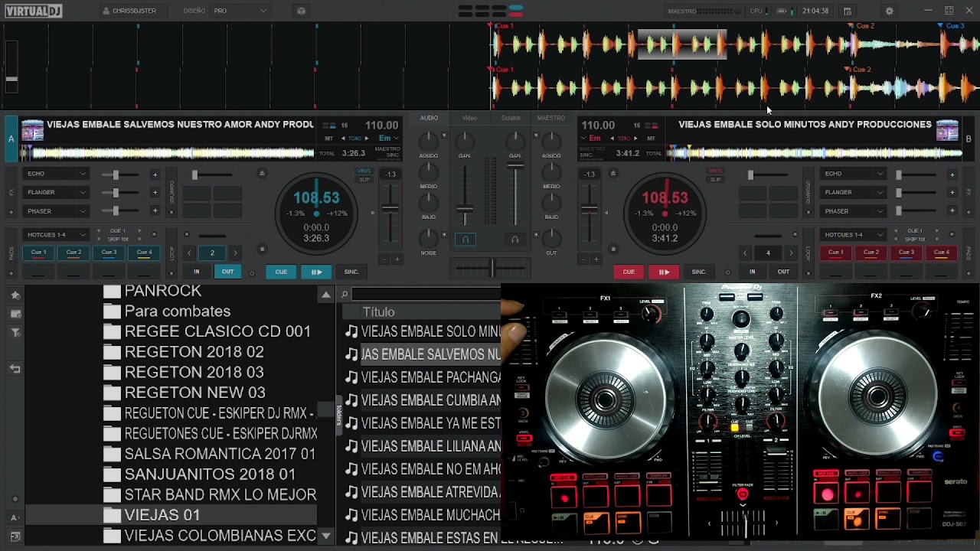Viewport: 980px width, 551px height.
Task: Open VirtualDJ settings gear
Action: tap(889, 11)
